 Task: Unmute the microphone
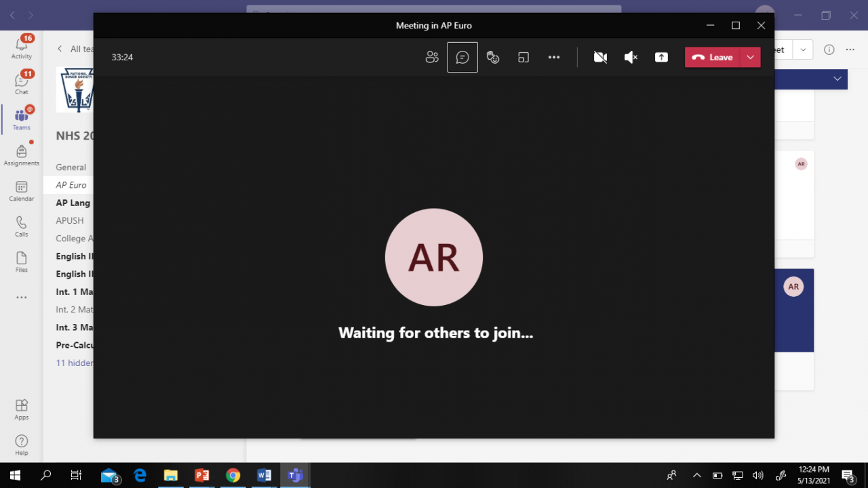[631, 58]
